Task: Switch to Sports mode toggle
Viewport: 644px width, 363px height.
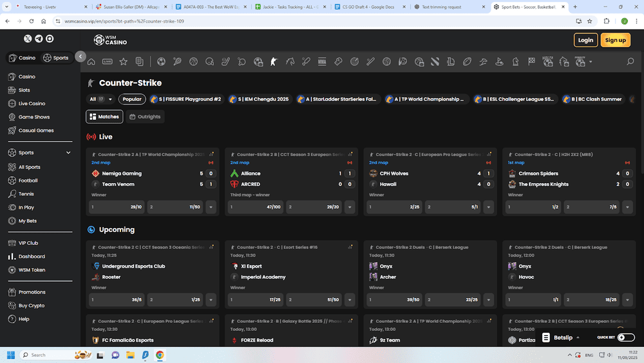Action: click(56, 58)
